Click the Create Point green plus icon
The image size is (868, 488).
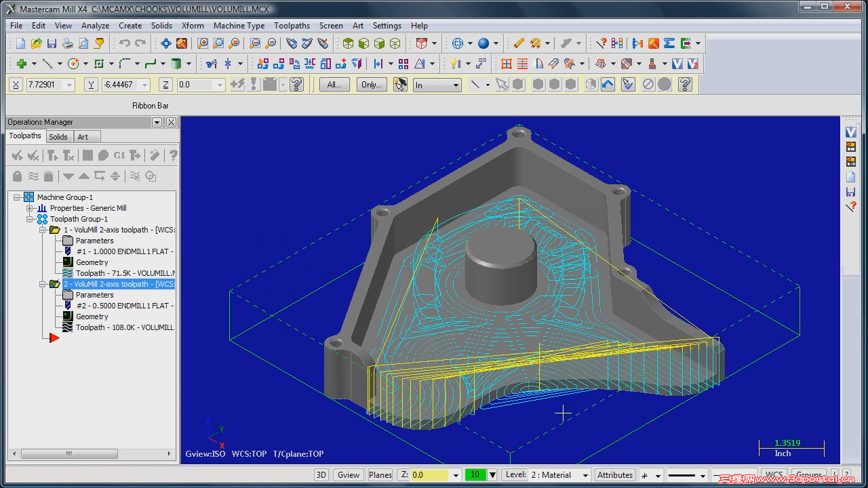(22, 64)
